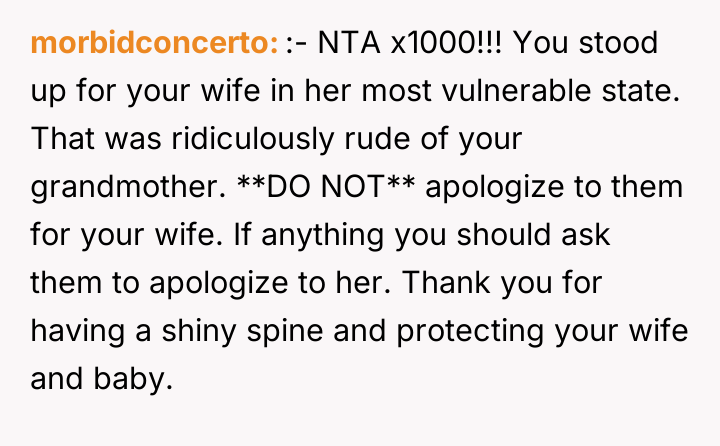This screenshot has width=720, height=446.
Task: Click the ":-" characters after the username
Action: (297, 45)
